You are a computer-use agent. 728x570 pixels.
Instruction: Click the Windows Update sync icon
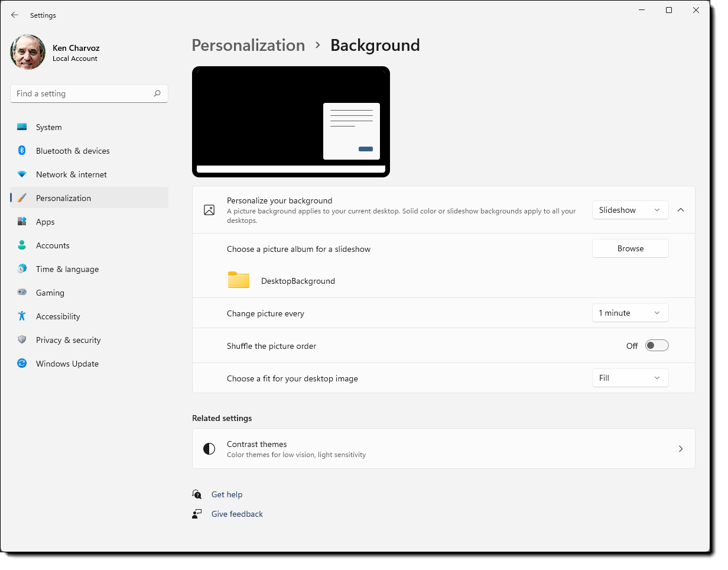[22, 364]
